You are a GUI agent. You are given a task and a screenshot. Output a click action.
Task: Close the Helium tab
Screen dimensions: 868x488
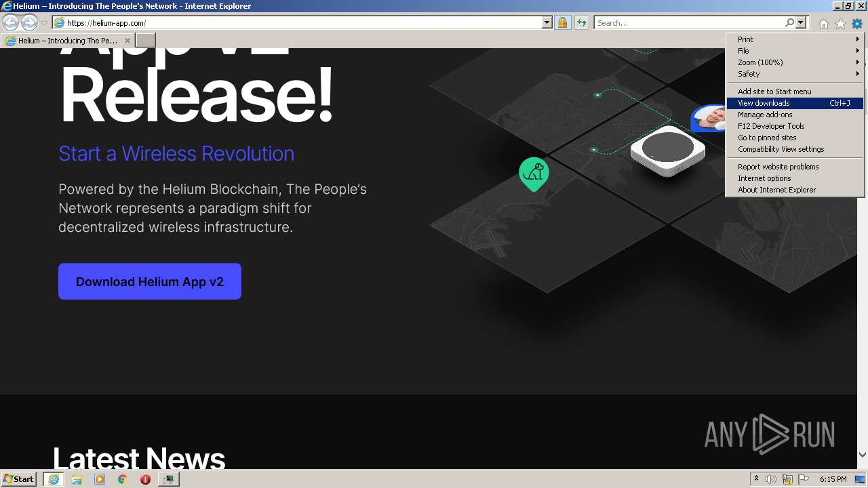127,41
